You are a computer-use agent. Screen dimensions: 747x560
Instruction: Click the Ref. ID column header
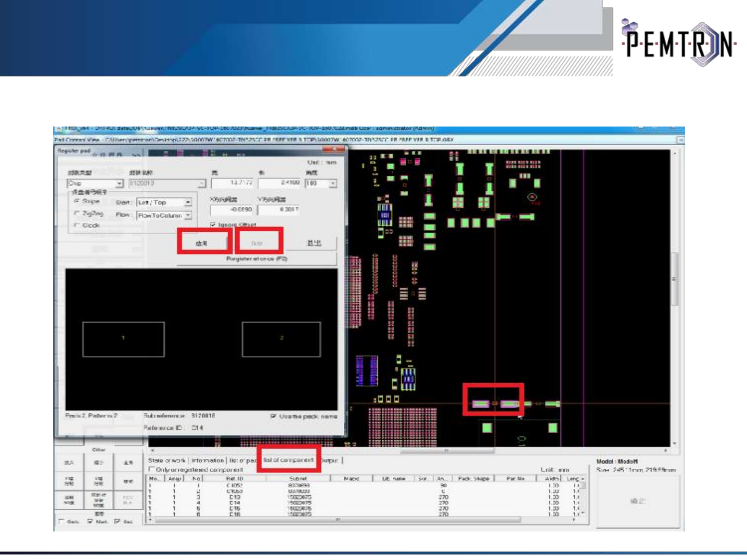pyautogui.click(x=235, y=479)
